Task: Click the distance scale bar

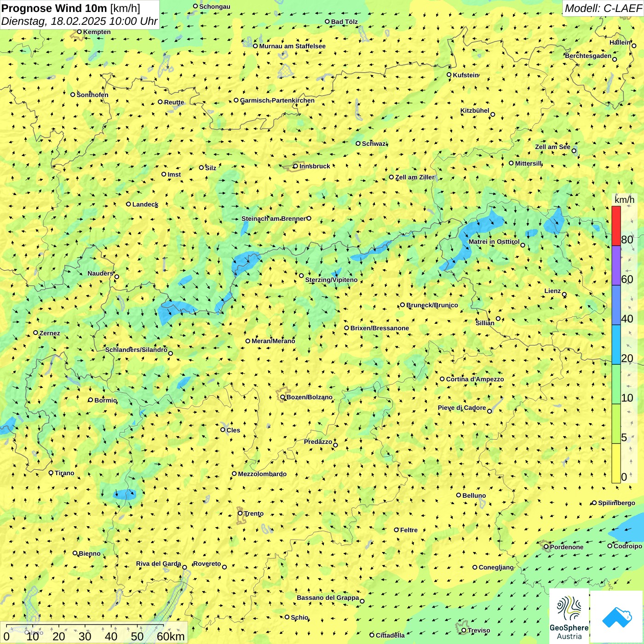Action: 85,626
